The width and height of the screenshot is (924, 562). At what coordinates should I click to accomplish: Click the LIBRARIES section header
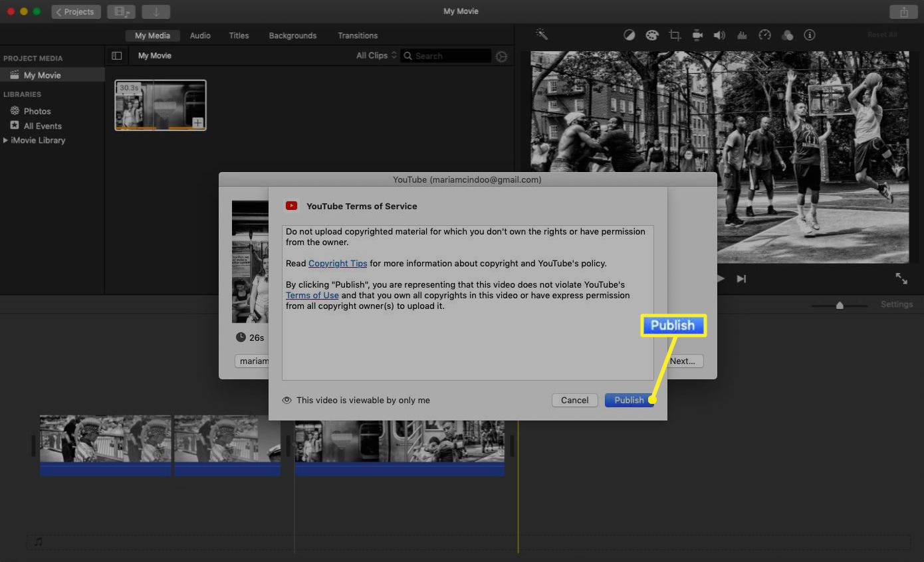point(22,94)
